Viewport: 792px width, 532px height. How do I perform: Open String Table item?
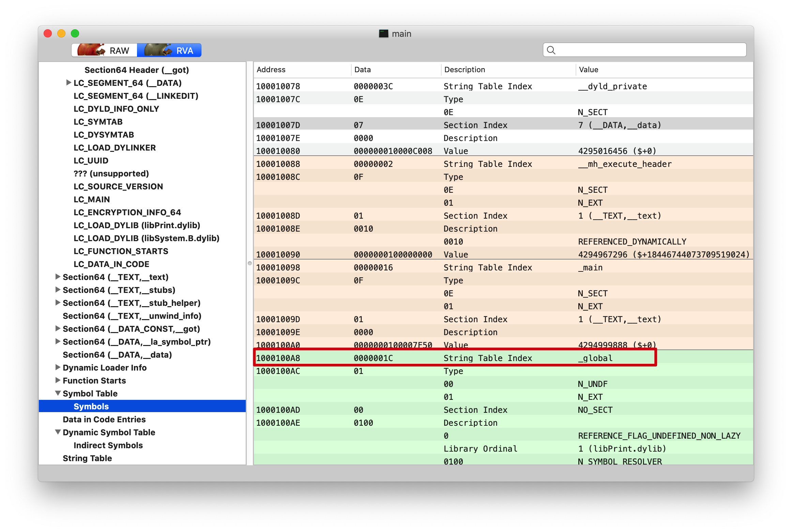click(x=87, y=458)
